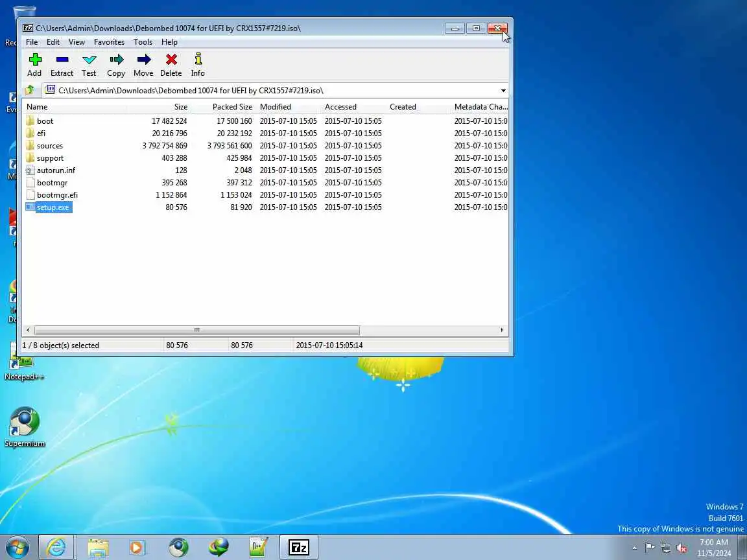Select the sources folder icon
The height and width of the screenshot is (560, 747).
[30, 145]
